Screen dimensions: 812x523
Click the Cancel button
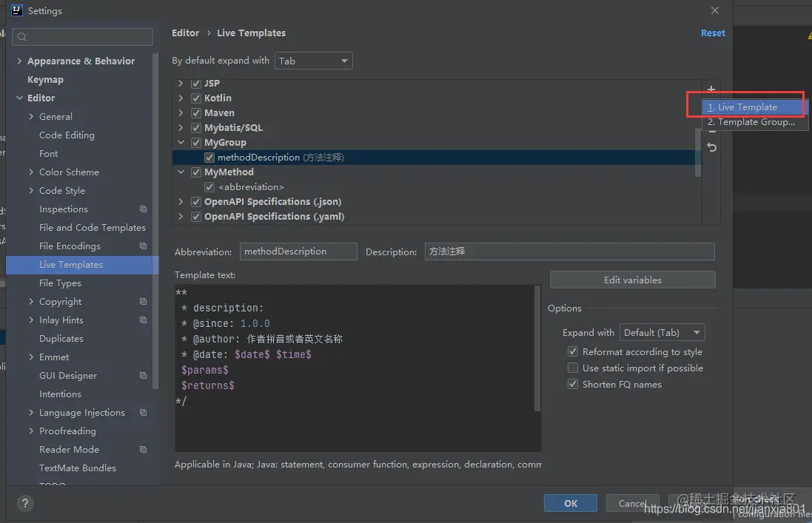pos(632,503)
